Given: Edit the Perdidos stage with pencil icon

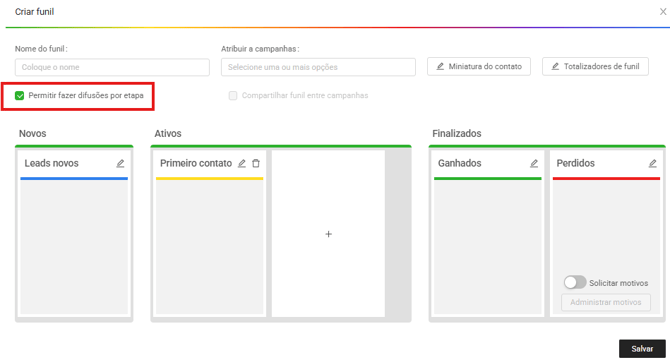Looking at the screenshot, I should [x=652, y=164].
